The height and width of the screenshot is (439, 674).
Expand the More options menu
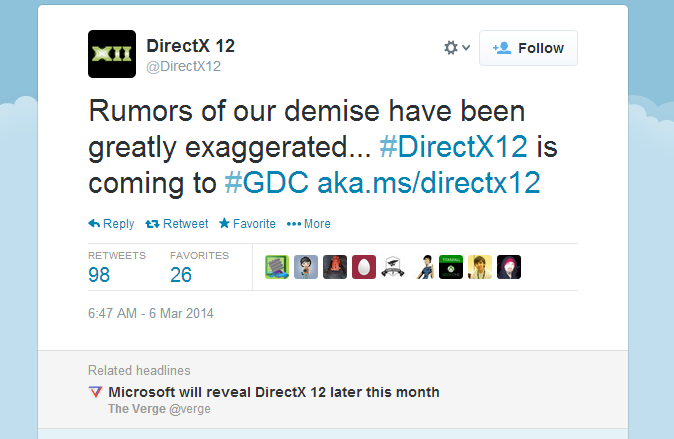tap(309, 224)
